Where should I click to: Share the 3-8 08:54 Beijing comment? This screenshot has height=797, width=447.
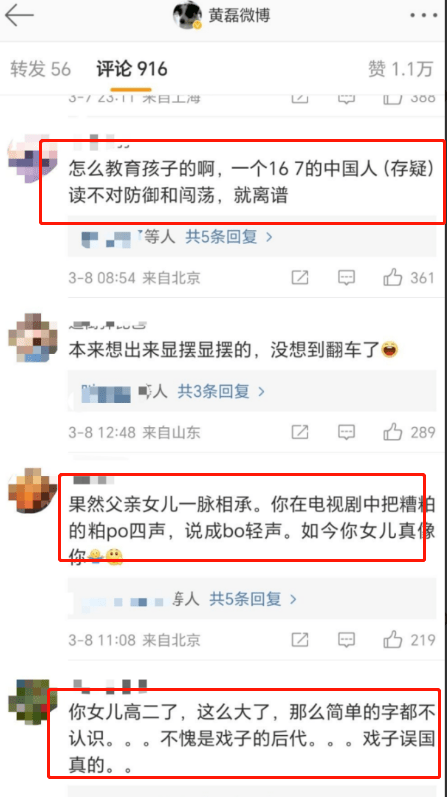coord(300,278)
